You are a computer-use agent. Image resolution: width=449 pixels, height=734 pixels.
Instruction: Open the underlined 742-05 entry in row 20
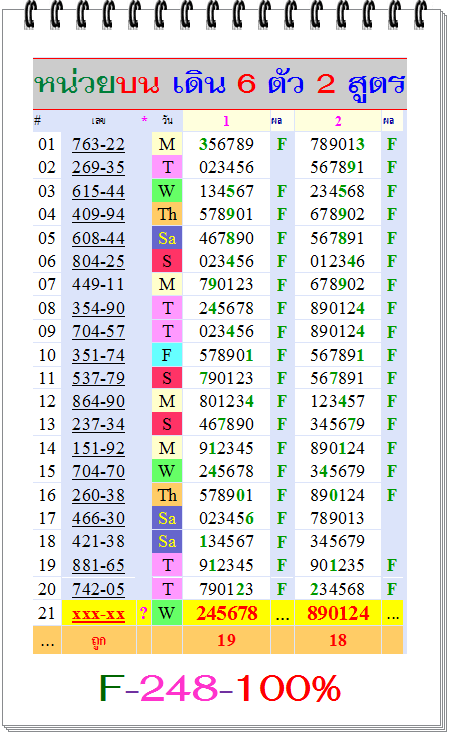[x=98, y=589]
